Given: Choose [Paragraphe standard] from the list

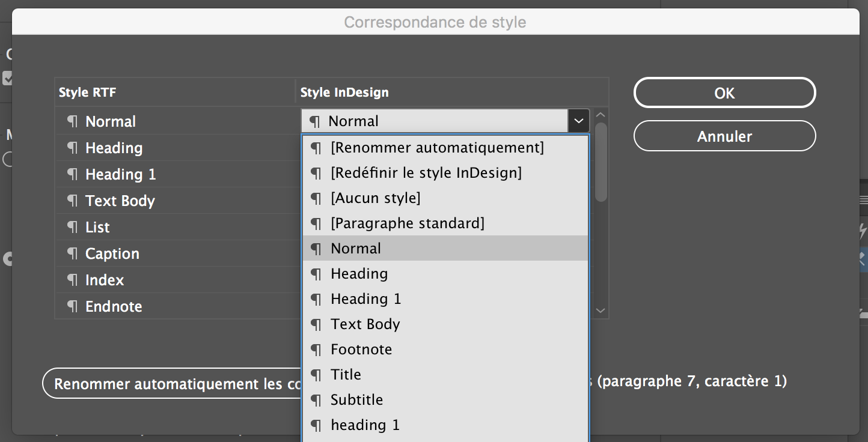Looking at the screenshot, I should pyautogui.click(x=445, y=223).
